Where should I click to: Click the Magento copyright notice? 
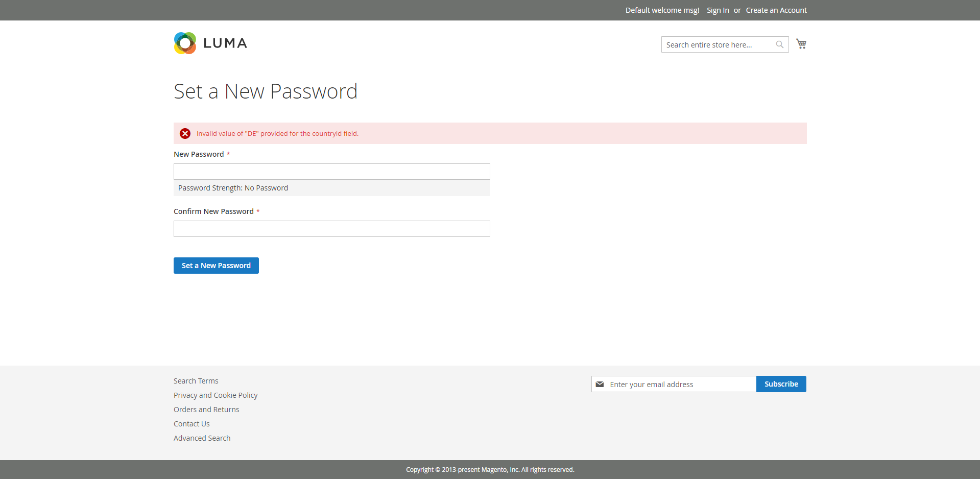click(x=490, y=470)
